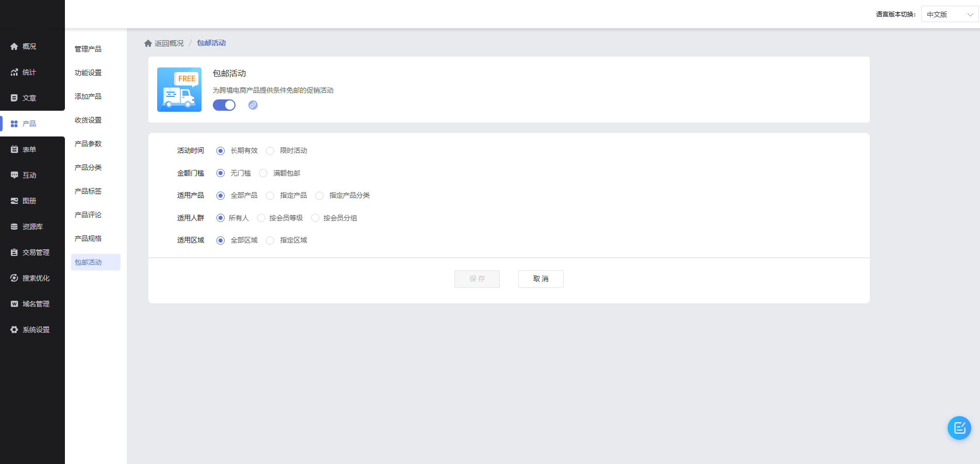Click the 系统设置 gear icon
Screen dimensions: 980x464
point(14,330)
